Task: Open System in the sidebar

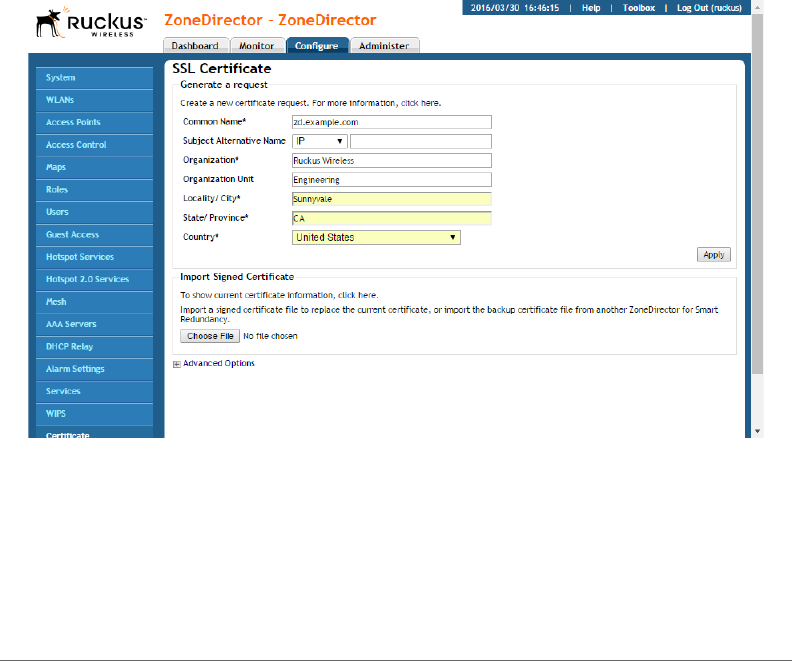Action: [x=94, y=78]
